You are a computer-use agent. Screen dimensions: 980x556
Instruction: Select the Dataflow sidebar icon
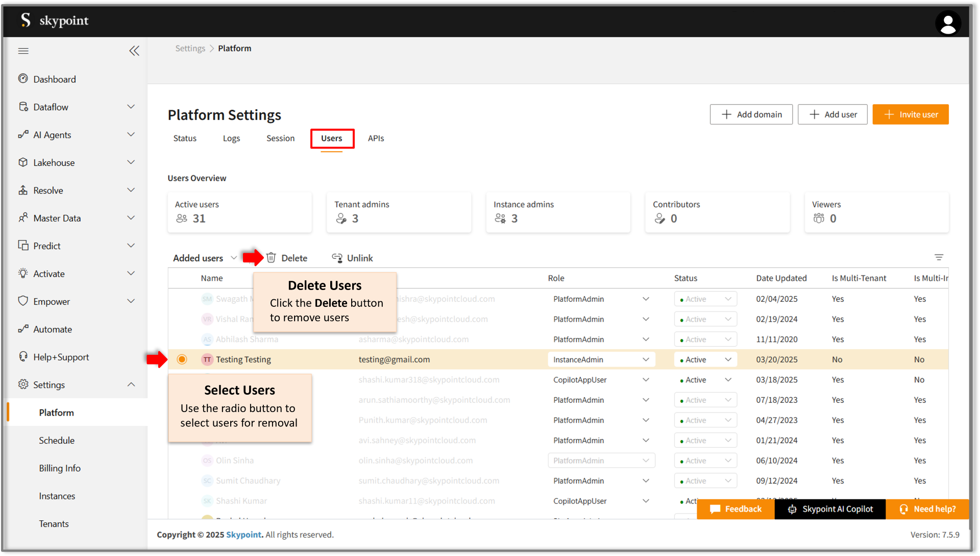coord(23,107)
